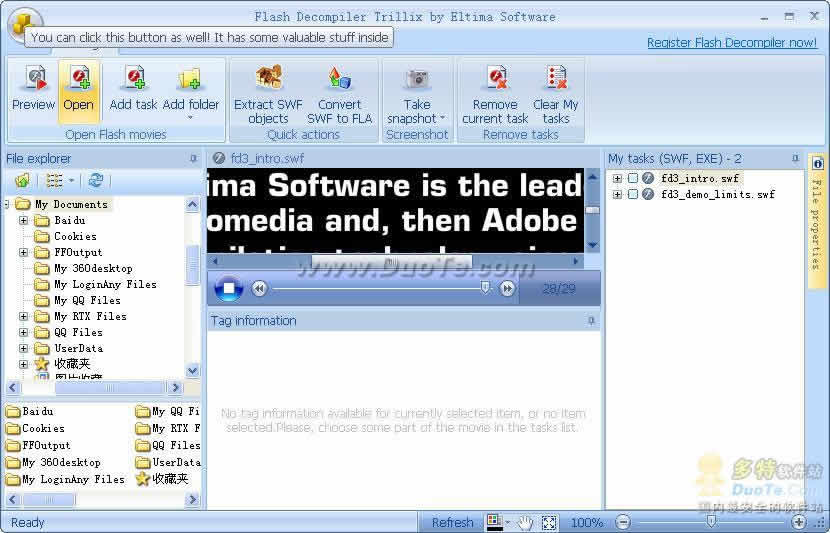Open a Flash movie with Open button
This screenshot has width=830, height=533.
click(78, 91)
